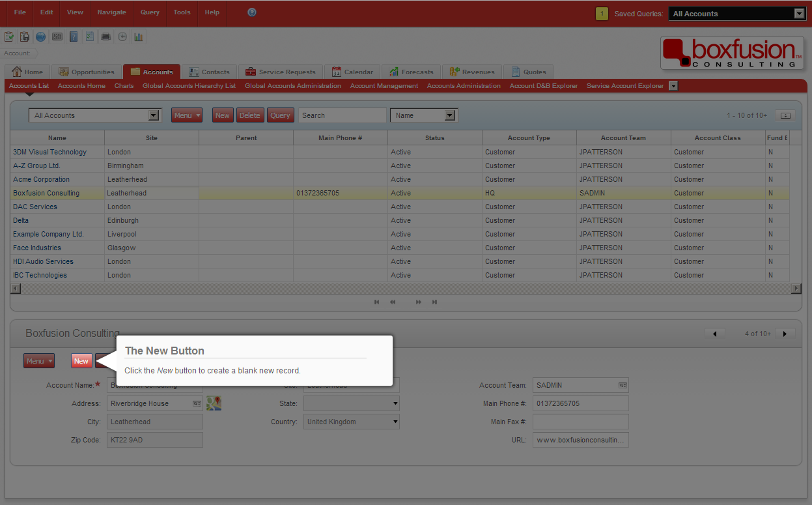Click the clipboard with green checkmark toolbar icon
This screenshot has width=812, height=505.
tap(9, 36)
